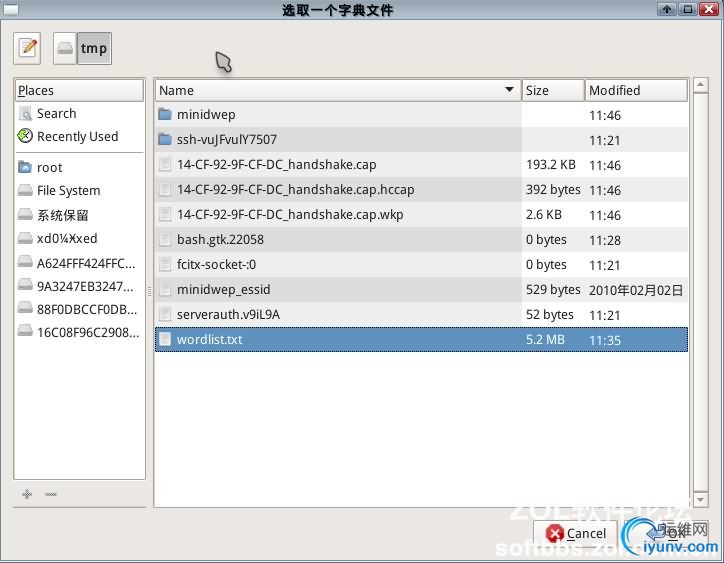
Task: Open the window menu icon in title bar
Action: (11, 9)
